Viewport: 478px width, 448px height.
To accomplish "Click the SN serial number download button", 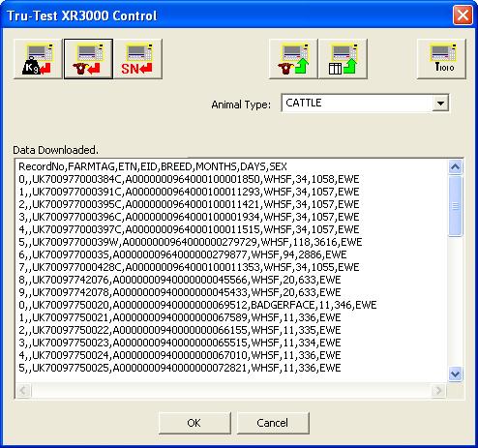I will pos(138,59).
